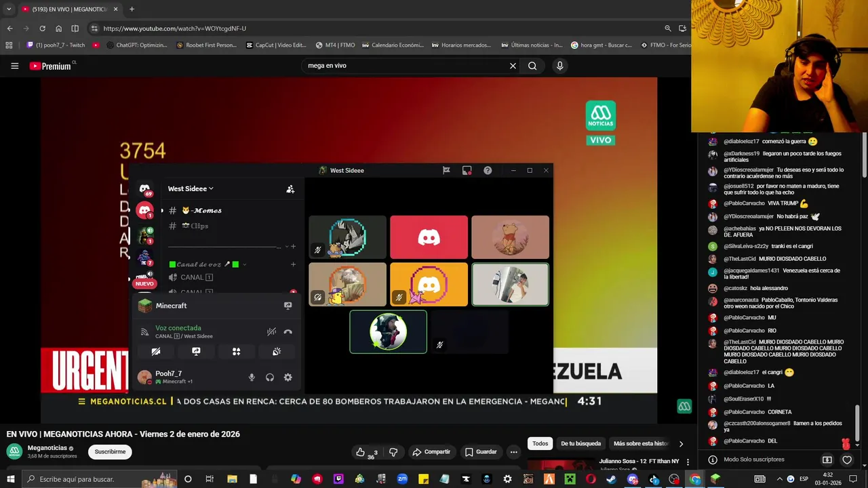View site information icon in address bar
Screen dimensions: 868x488
point(94,28)
